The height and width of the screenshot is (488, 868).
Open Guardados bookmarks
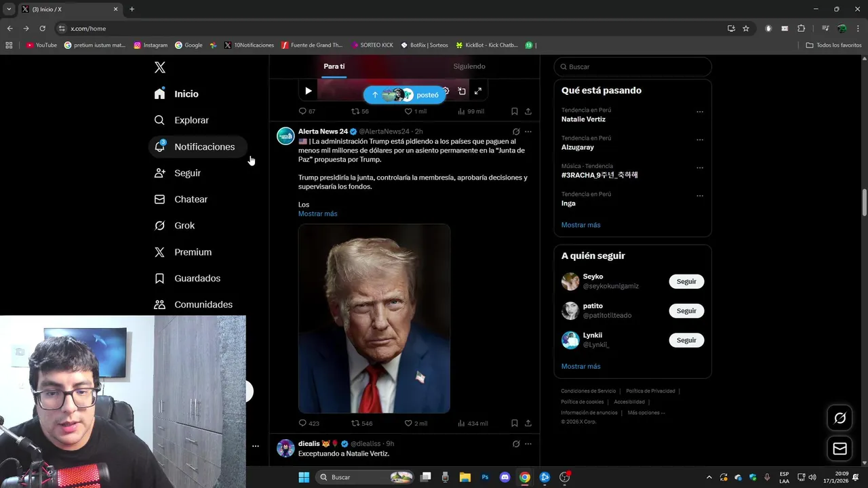click(188, 279)
